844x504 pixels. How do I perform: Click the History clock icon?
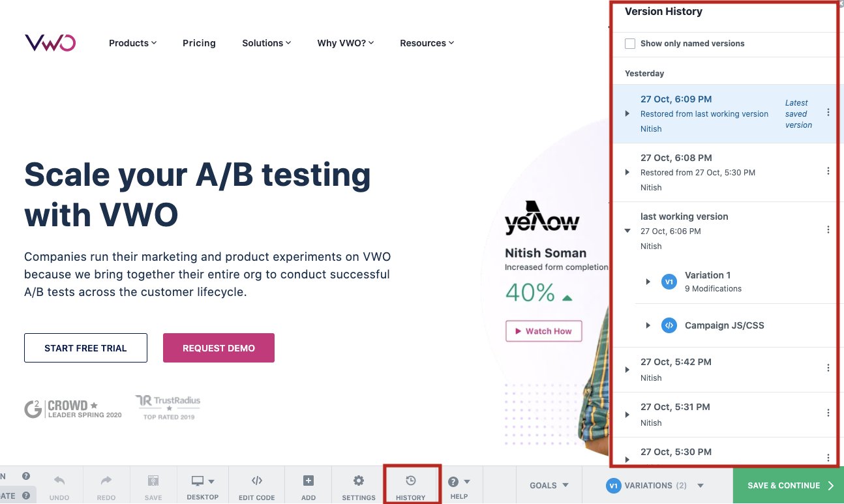[411, 481]
